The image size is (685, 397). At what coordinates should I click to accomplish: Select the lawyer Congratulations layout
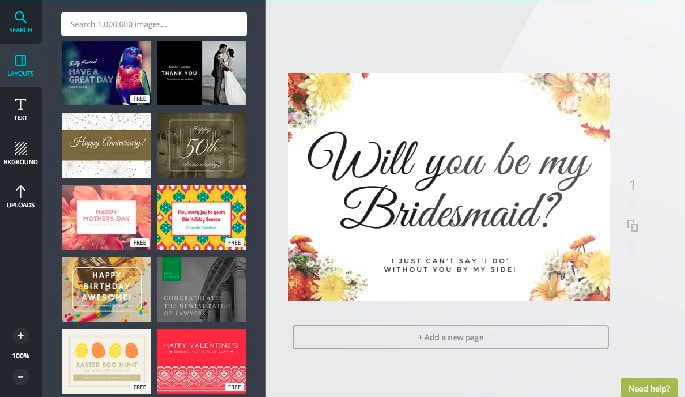pyautogui.click(x=201, y=290)
